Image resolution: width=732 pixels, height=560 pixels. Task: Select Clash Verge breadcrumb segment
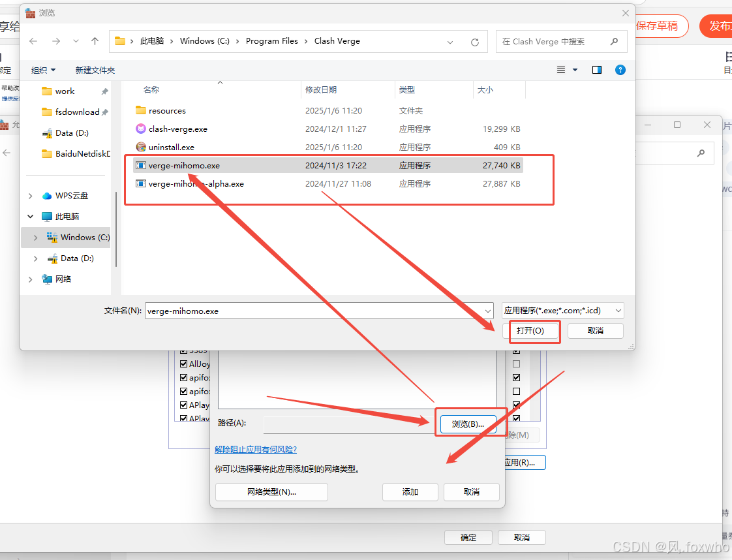click(x=337, y=41)
